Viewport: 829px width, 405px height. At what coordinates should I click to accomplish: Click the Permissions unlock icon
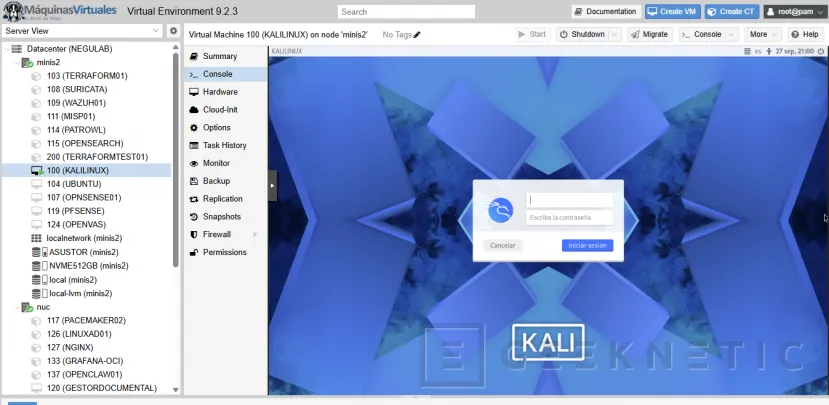pyautogui.click(x=194, y=252)
